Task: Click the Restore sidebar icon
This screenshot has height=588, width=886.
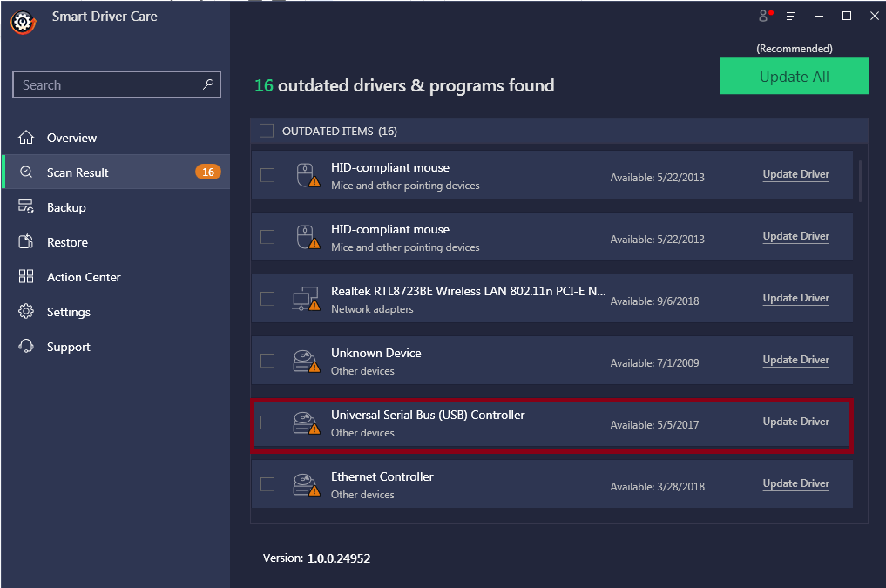Action: [27, 241]
